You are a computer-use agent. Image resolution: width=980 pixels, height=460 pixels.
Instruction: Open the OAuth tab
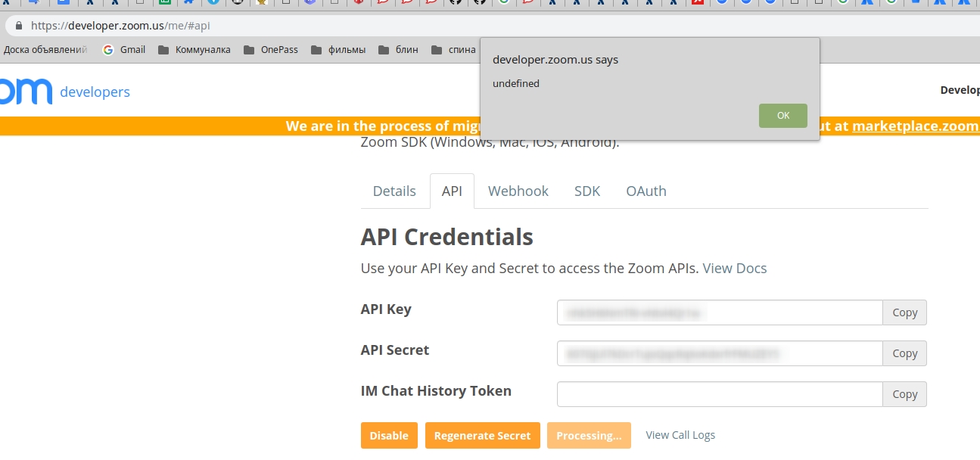click(x=646, y=191)
